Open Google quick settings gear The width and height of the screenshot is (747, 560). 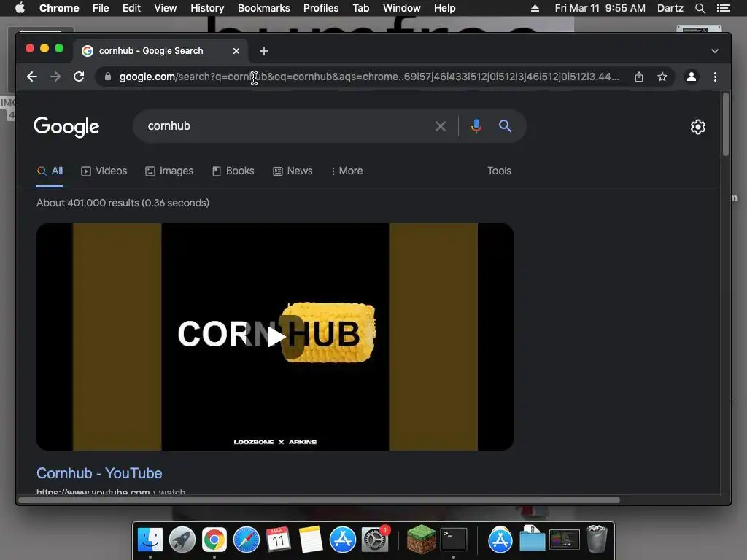pos(698,127)
